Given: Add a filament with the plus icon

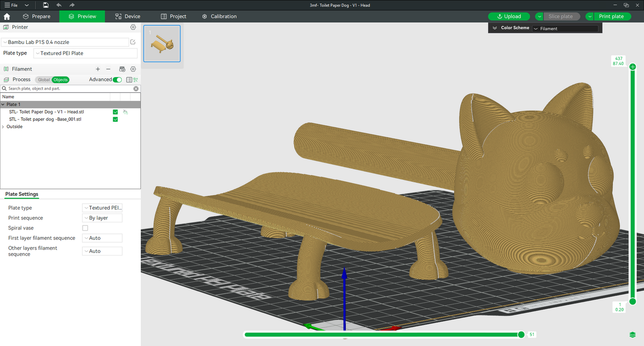Looking at the screenshot, I should coord(98,69).
